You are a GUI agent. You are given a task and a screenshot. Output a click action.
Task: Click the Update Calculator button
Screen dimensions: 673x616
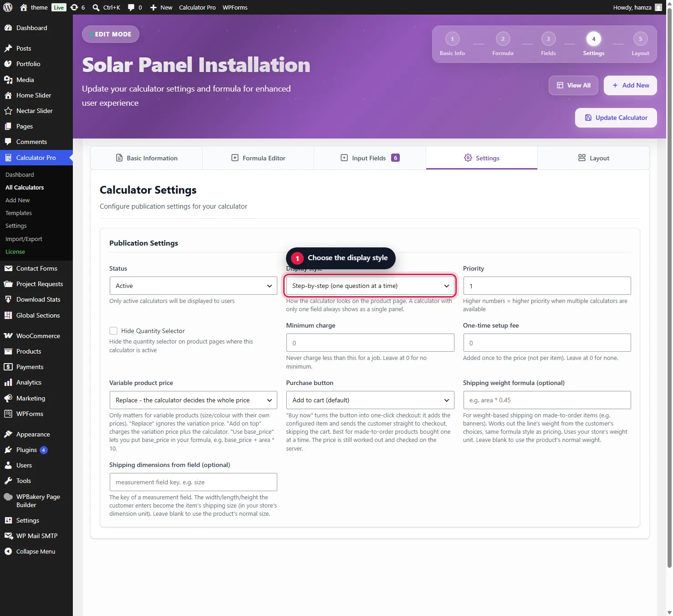tap(616, 118)
